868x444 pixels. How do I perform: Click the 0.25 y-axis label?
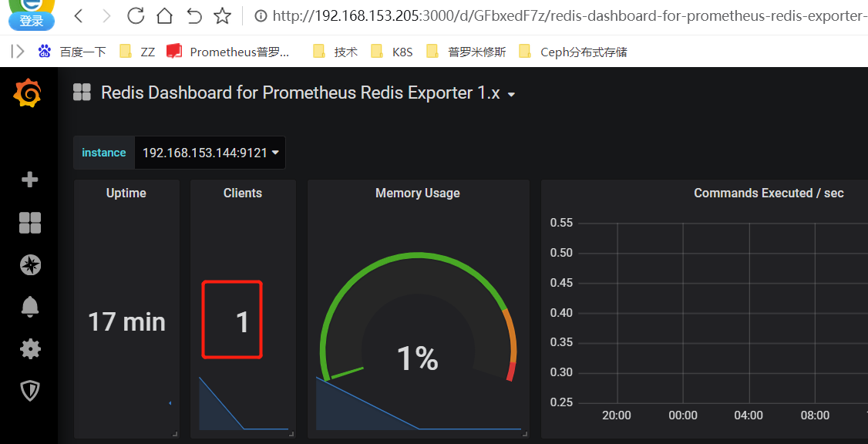point(560,402)
